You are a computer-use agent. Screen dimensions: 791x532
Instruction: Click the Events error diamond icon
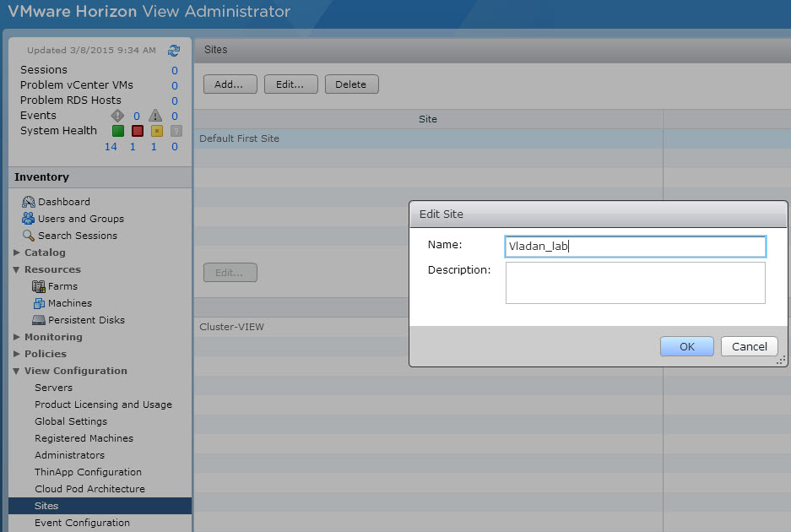[117, 116]
